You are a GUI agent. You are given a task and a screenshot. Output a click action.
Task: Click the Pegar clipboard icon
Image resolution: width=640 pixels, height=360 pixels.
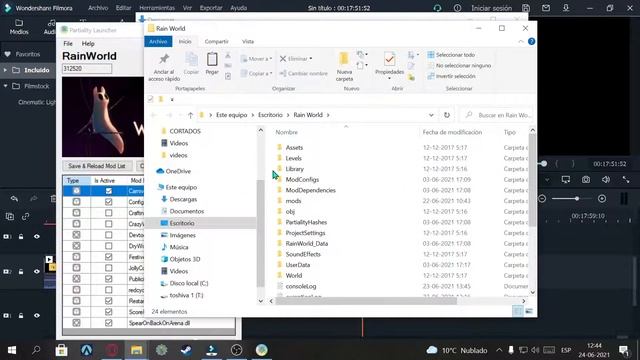pos(212,60)
